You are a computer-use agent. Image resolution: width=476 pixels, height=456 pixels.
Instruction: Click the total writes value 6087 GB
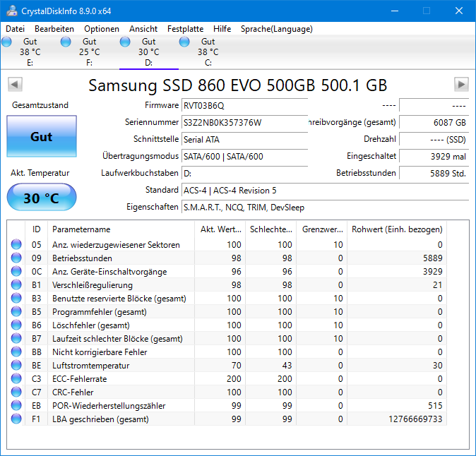point(434,122)
